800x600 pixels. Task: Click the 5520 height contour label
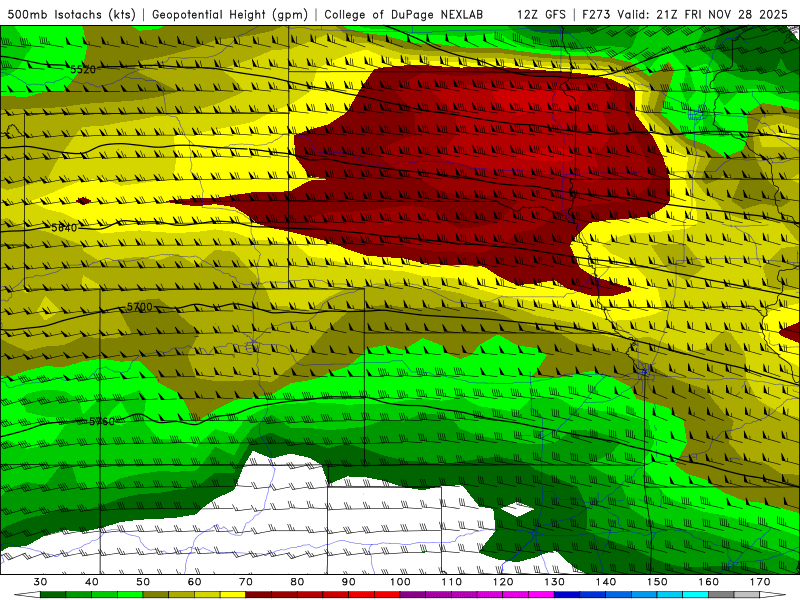pyautogui.click(x=83, y=69)
